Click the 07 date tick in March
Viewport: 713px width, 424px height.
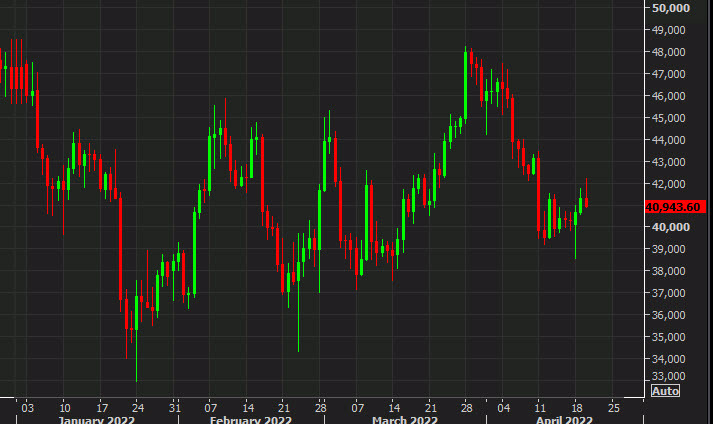tap(357, 408)
